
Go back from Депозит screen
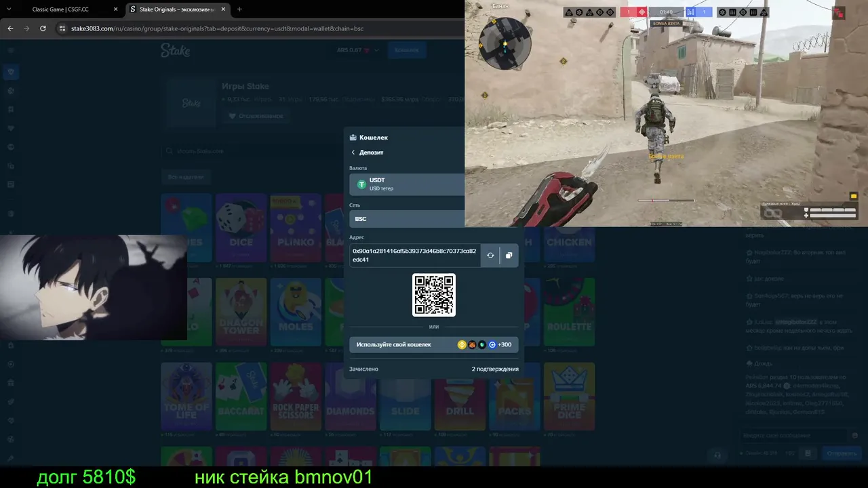tap(353, 152)
